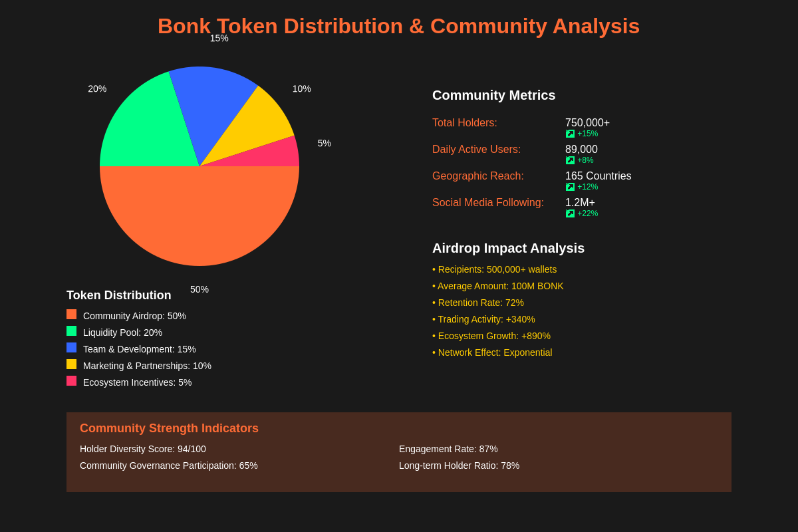Click the Token Distribution heading
The height and width of the screenshot is (532, 798).
pos(119,295)
